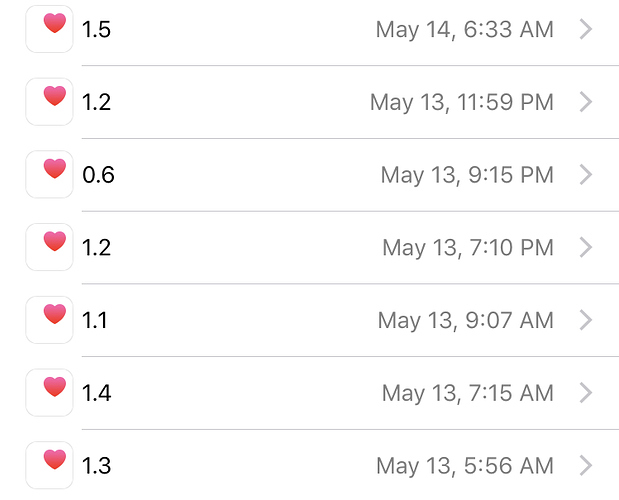Tap the heart icon beside the 1.4 reading
Image resolution: width=619 pixels, height=500 pixels.
[49, 392]
